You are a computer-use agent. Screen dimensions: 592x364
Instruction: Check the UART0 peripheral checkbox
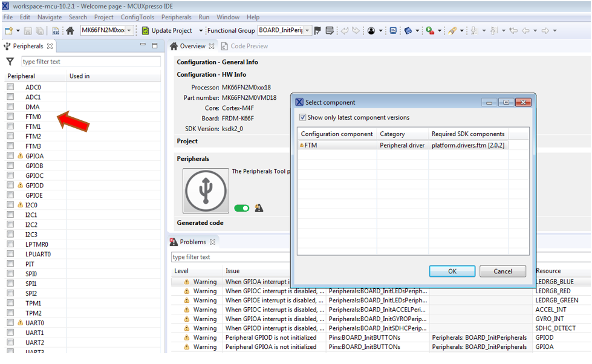click(x=10, y=322)
